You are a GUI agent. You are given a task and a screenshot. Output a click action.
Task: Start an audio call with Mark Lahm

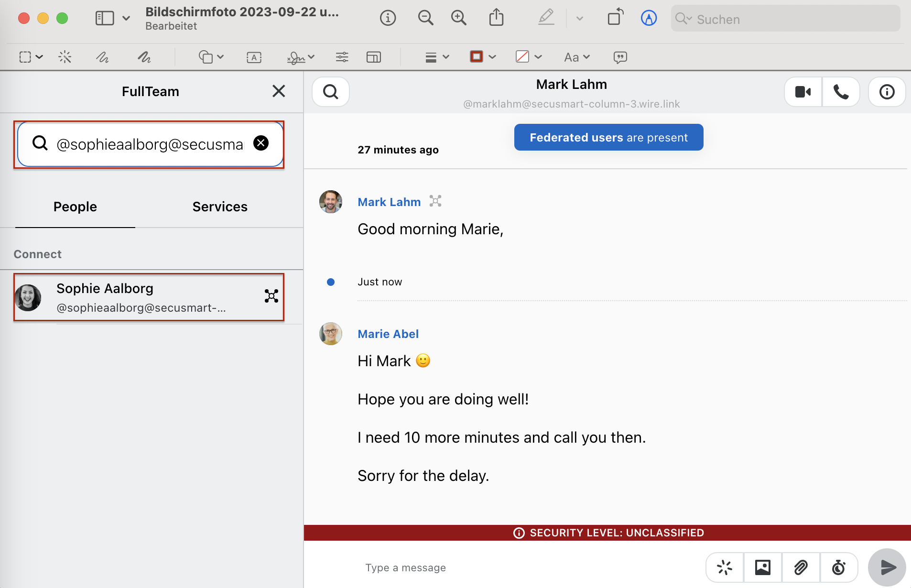(841, 92)
